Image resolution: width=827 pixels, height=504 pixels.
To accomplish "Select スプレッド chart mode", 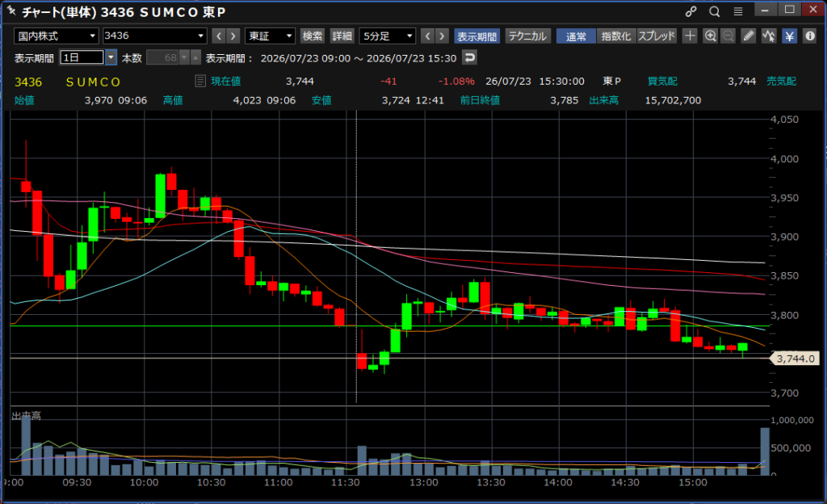I will (657, 36).
